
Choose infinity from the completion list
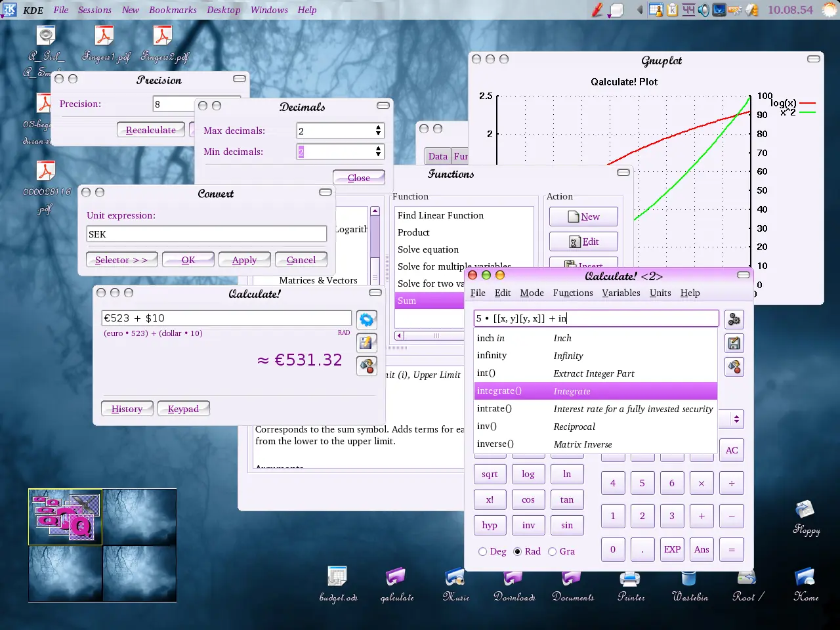(x=596, y=356)
